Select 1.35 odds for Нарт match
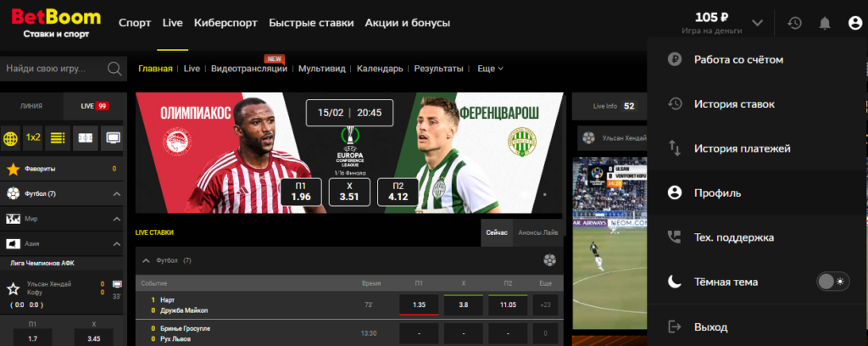868x346 pixels. [x=419, y=304]
